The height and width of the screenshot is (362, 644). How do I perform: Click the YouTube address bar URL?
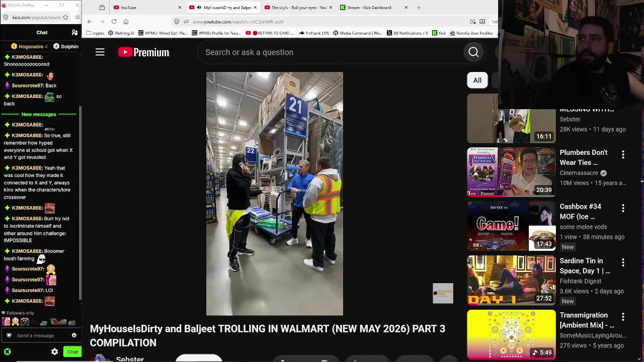238,22
